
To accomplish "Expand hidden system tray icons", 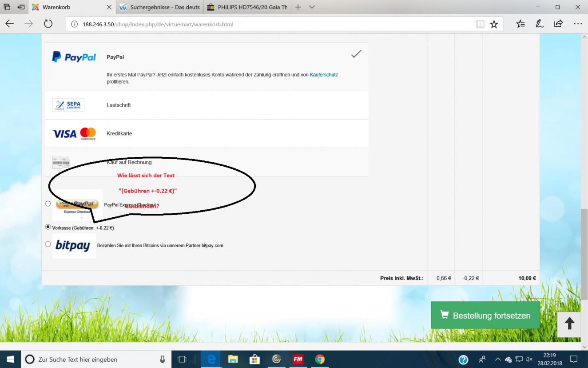I will click(x=497, y=359).
